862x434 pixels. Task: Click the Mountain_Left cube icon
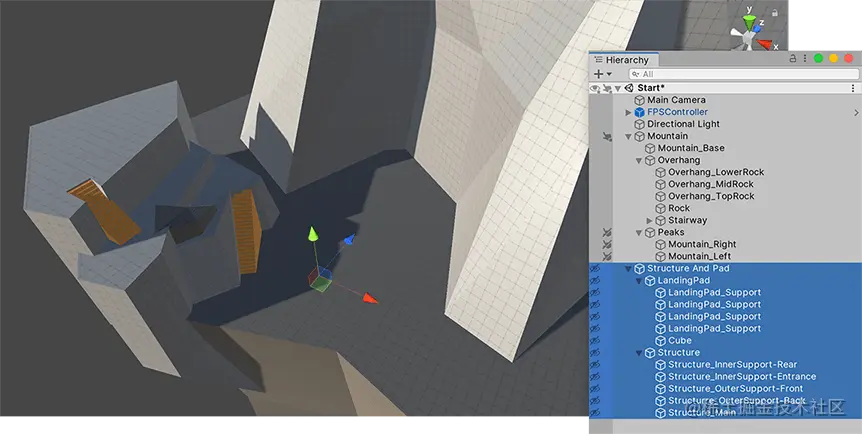pyautogui.click(x=660, y=256)
